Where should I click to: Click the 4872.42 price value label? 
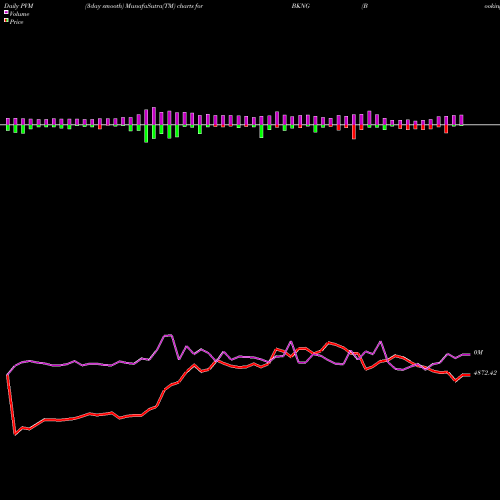click(x=485, y=373)
